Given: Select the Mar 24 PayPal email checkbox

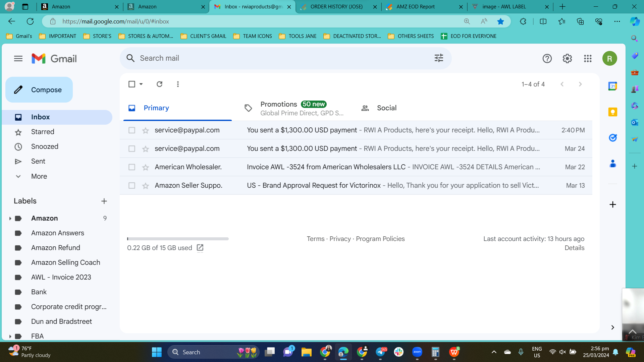Looking at the screenshot, I should click(132, 148).
